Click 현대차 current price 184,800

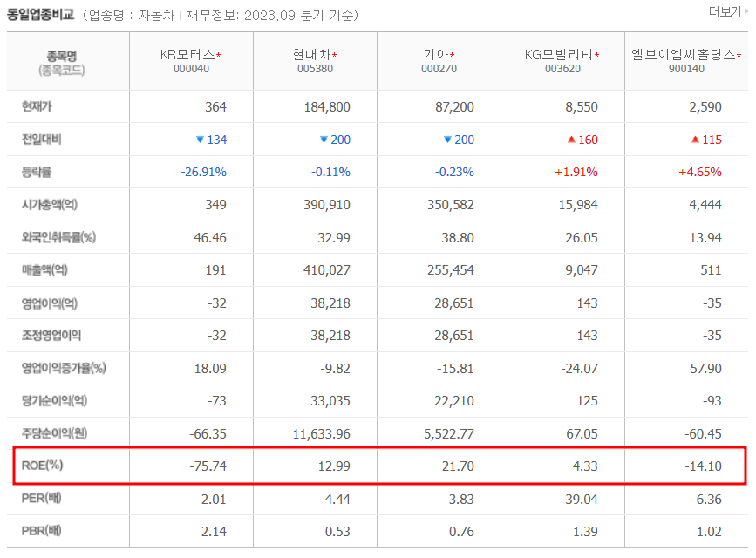click(x=327, y=107)
